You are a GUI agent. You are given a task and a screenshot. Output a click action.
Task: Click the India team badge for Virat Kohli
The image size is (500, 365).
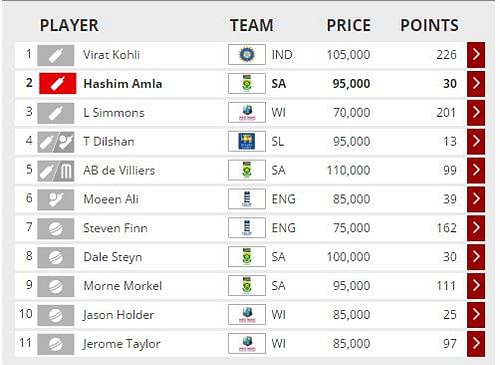tap(247, 55)
